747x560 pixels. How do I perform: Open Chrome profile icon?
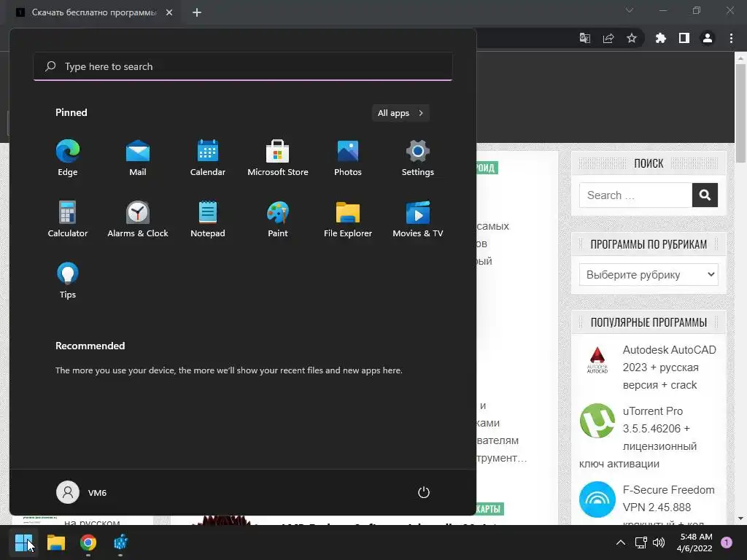tap(708, 38)
